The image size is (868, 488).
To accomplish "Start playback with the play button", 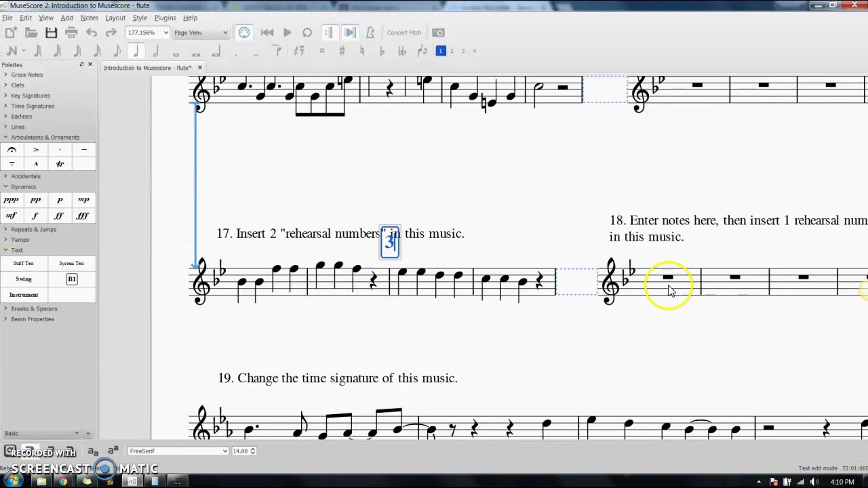I will tap(287, 33).
